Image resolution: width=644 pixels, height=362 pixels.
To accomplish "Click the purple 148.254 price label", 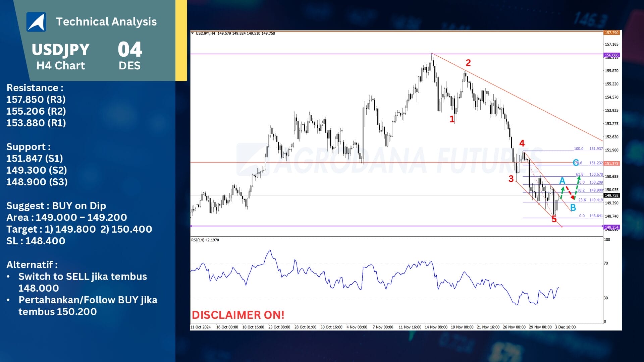I will point(611,227).
